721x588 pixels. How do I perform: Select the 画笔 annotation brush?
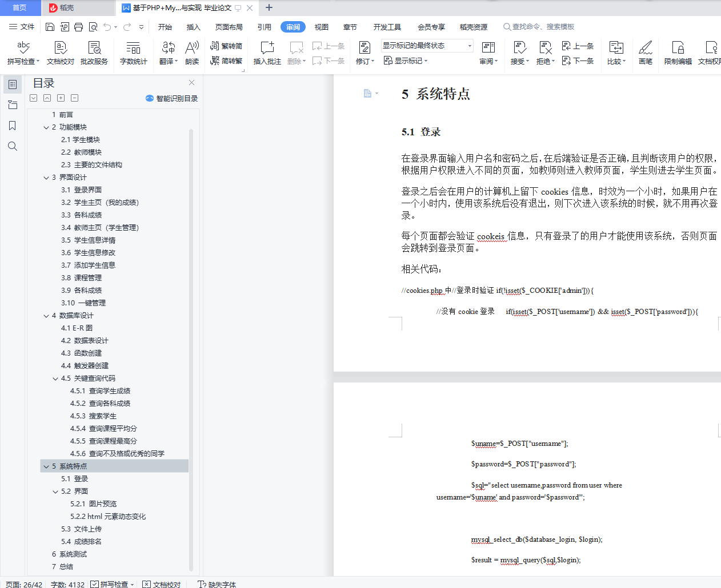click(x=645, y=52)
